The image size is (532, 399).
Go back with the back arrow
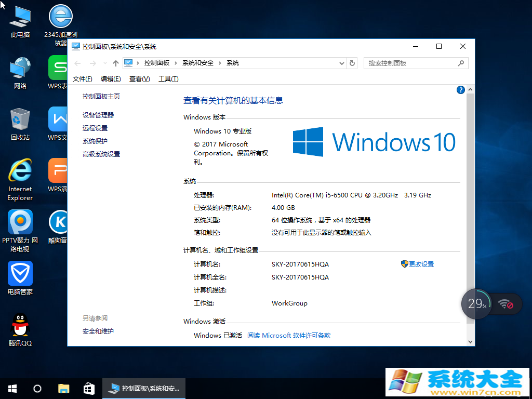pos(78,63)
